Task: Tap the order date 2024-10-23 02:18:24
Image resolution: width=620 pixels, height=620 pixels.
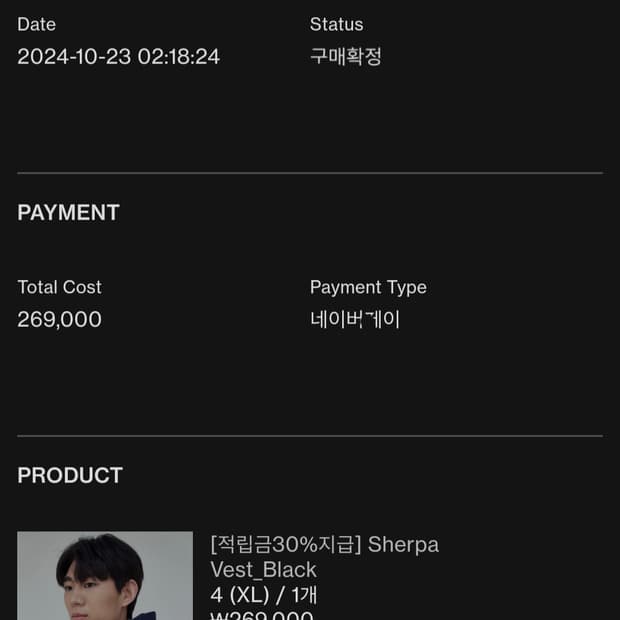Action: [x=118, y=57]
